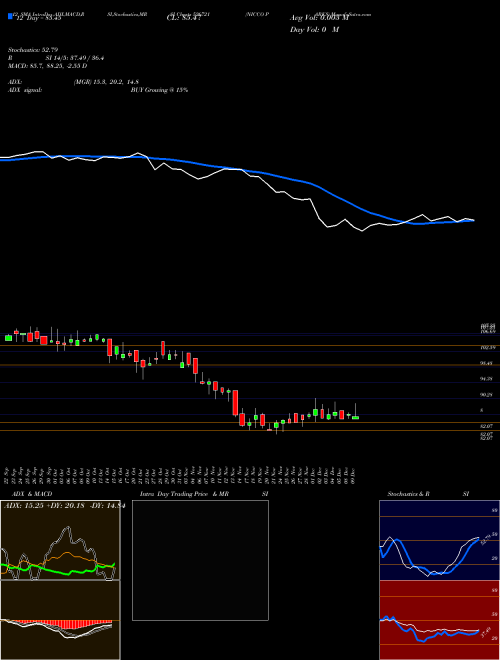Click the 'Intra Day Trading Price & MR' title
Screen dimensions: 500x660
click(184, 494)
